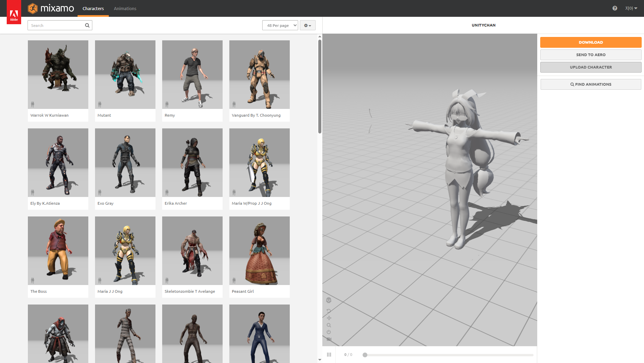The image size is (644, 363).
Task: Click the rig icon on Remy thumbnail
Action: tap(167, 104)
